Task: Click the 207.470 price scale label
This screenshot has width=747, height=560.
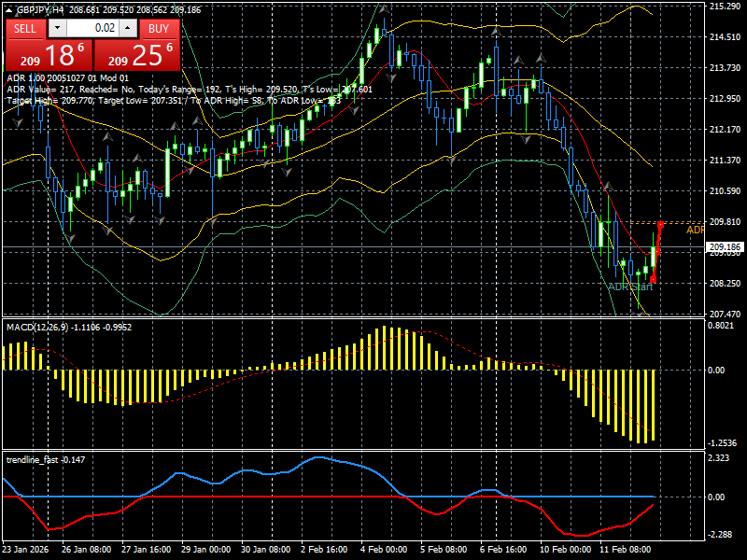Action: (725, 315)
